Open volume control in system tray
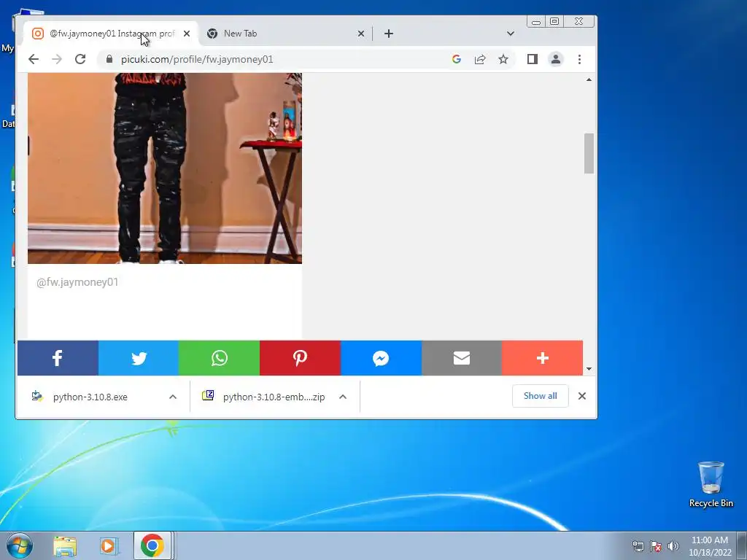Viewport: 747px width, 560px height. click(673, 546)
